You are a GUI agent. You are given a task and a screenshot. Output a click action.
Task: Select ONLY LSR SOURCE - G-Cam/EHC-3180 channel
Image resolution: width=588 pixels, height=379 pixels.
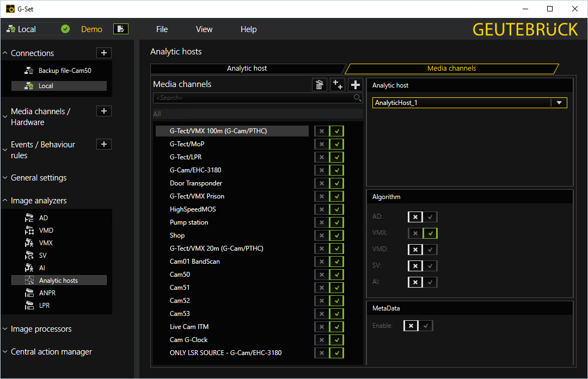(232, 353)
